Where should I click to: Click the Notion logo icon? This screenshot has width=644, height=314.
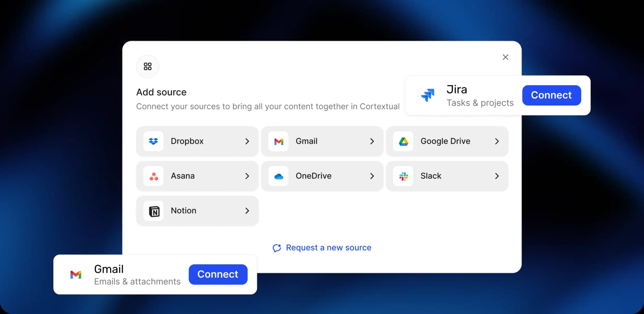[154, 211]
